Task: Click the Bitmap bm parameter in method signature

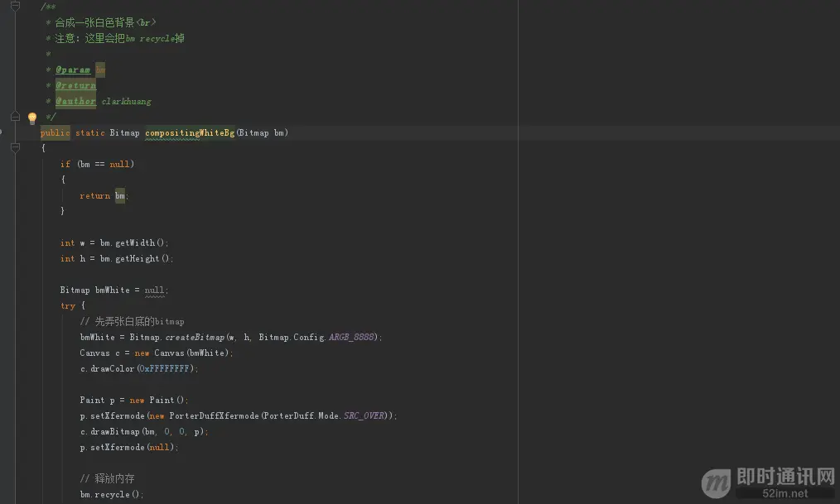Action: pos(261,132)
